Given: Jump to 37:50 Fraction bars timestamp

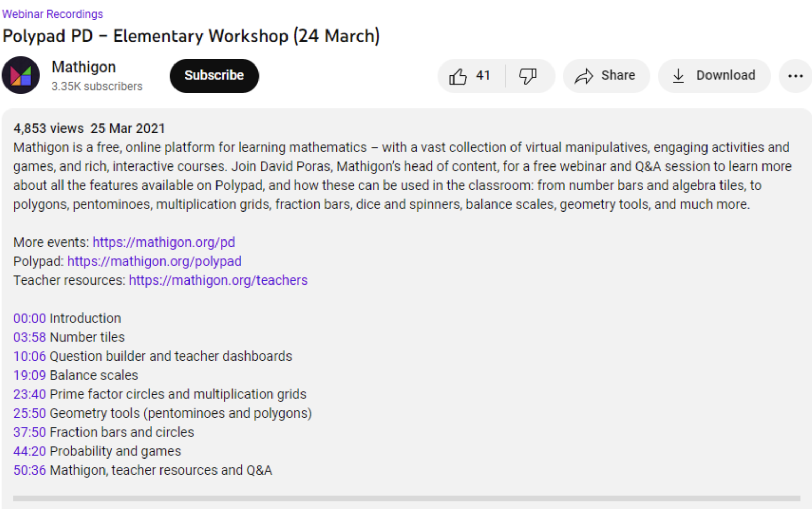Looking at the screenshot, I should [29, 432].
